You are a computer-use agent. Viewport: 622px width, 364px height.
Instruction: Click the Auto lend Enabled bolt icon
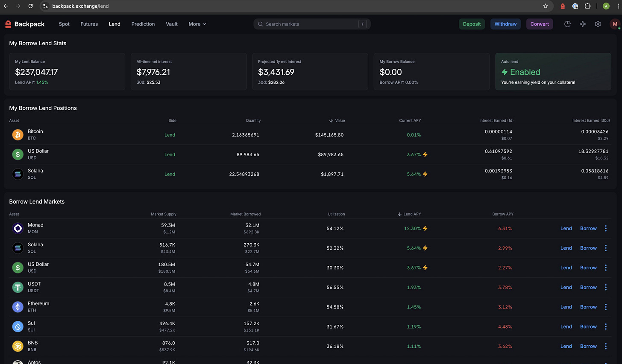point(505,72)
